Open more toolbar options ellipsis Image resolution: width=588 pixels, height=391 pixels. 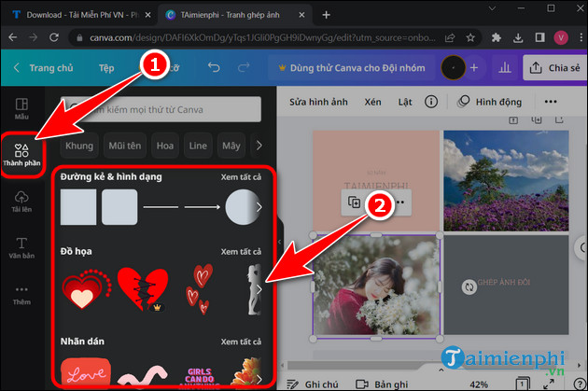pyautogui.click(x=550, y=102)
